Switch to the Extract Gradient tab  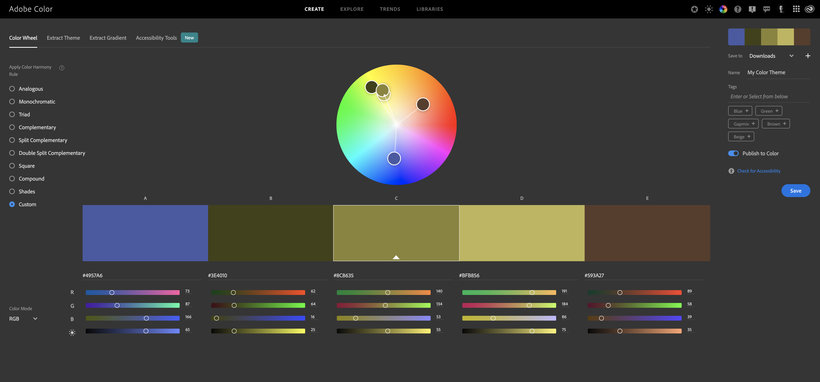coord(108,38)
